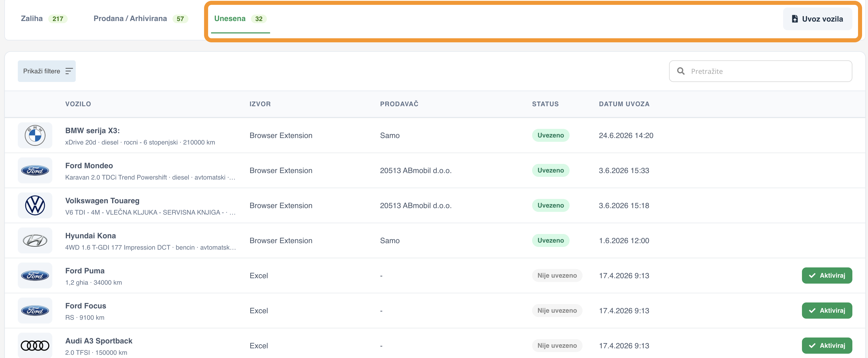Image resolution: width=868 pixels, height=358 pixels.
Task: Click the Uvoz vozila button
Action: tap(817, 19)
